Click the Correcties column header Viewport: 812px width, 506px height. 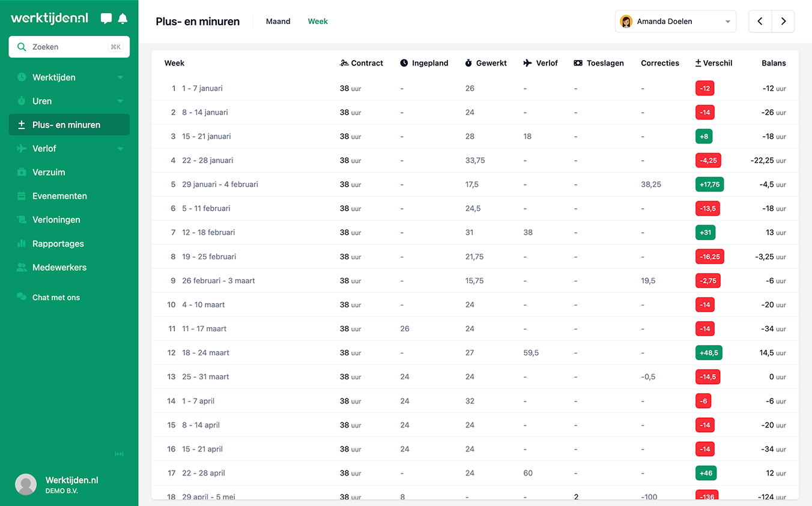[x=660, y=63]
